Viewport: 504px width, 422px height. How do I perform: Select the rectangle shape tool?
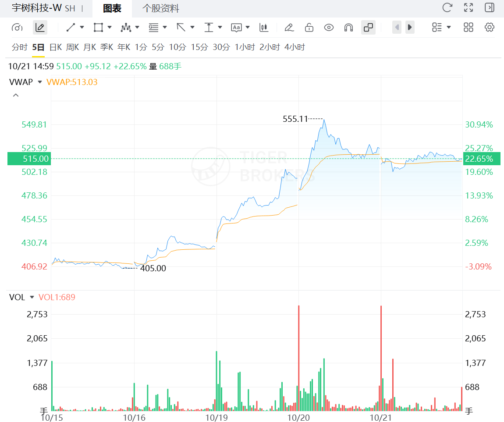pyautogui.click(x=98, y=28)
